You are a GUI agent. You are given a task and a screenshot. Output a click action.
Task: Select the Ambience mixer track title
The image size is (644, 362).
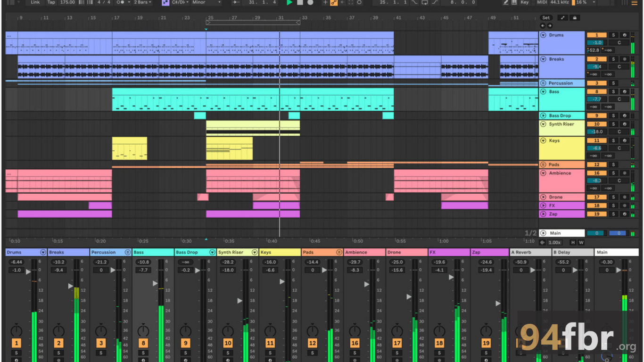point(364,252)
